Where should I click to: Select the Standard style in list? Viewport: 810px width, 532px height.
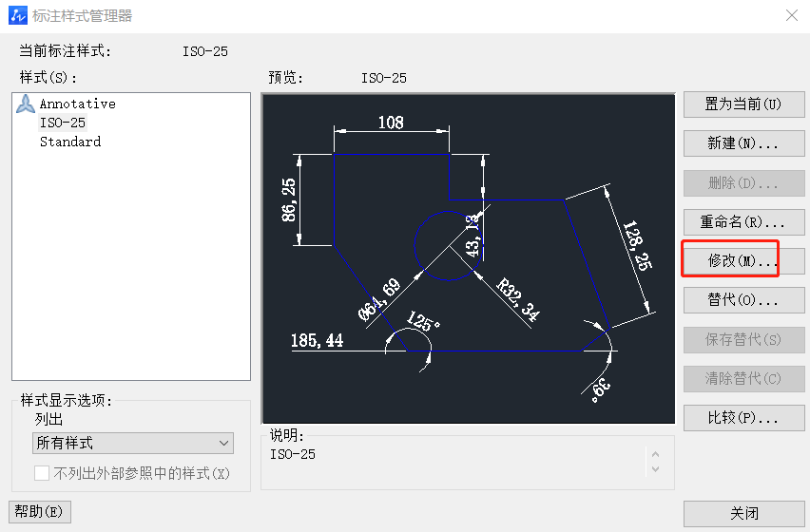[x=70, y=142]
